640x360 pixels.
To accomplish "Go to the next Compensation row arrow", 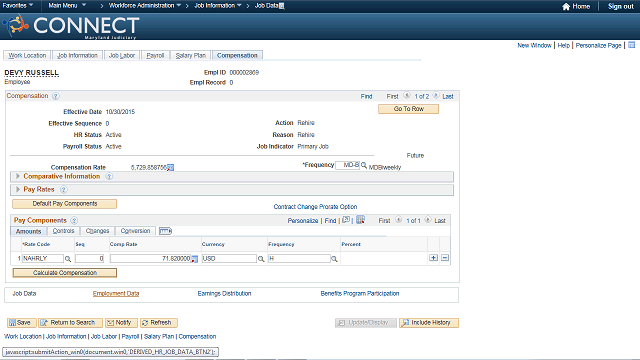I will (436, 96).
